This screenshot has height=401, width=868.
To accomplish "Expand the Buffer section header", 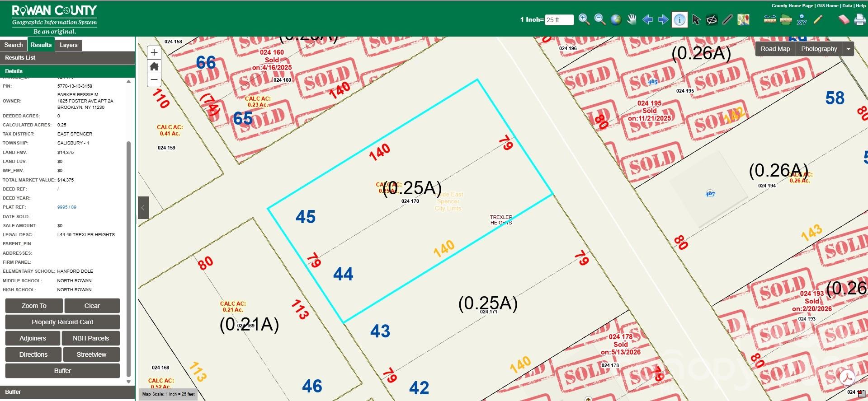I will [67, 392].
